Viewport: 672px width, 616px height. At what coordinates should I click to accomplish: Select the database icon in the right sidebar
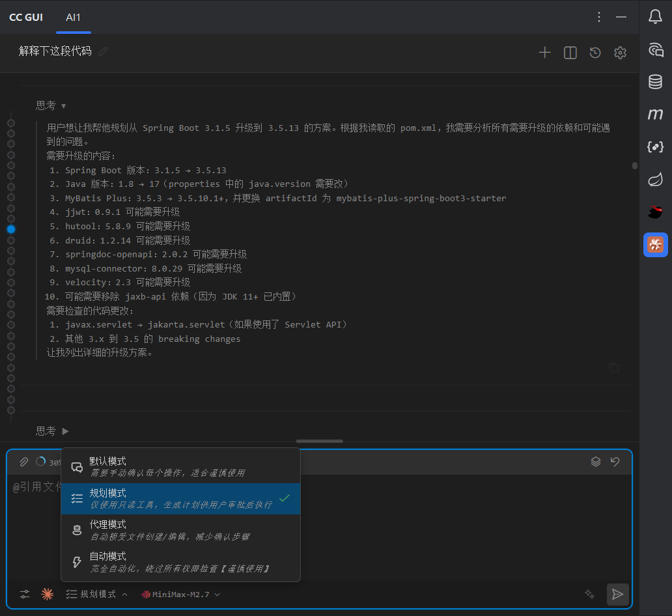[655, 81]
